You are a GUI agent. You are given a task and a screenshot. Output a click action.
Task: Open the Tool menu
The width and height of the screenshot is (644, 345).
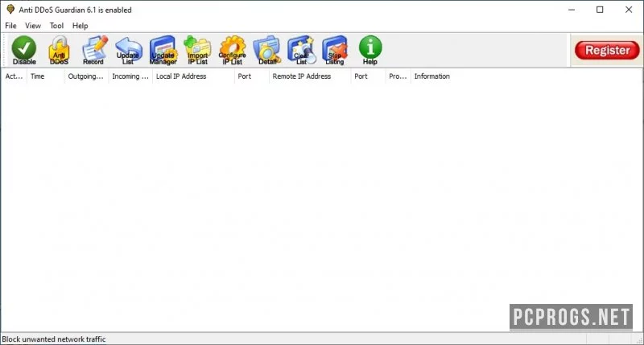56,26
